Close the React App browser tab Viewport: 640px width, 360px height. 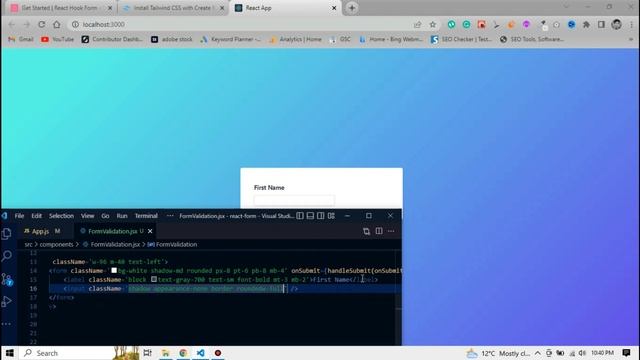tap(334, 8)
